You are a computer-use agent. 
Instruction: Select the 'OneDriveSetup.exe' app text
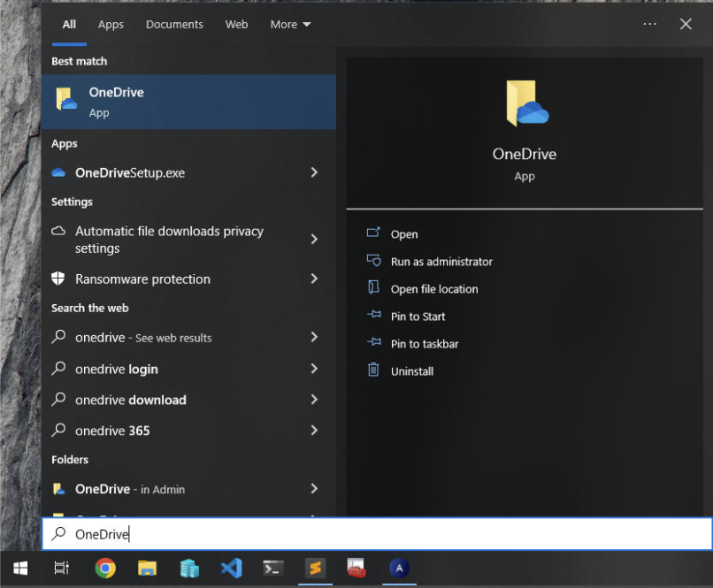130,172
